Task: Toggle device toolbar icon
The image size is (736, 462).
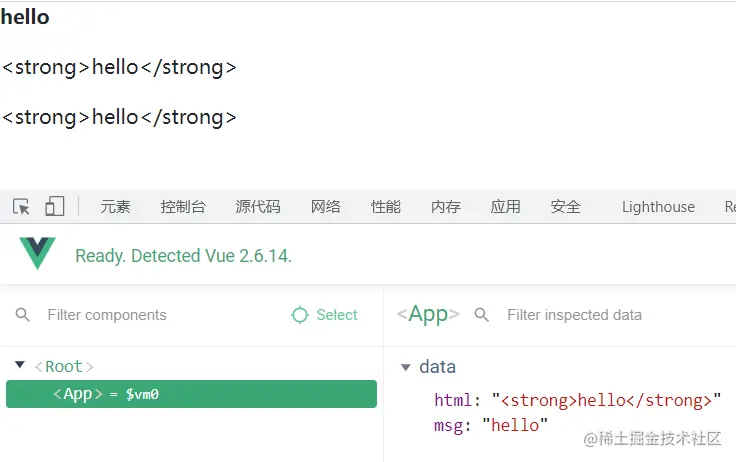Action: 54,207
